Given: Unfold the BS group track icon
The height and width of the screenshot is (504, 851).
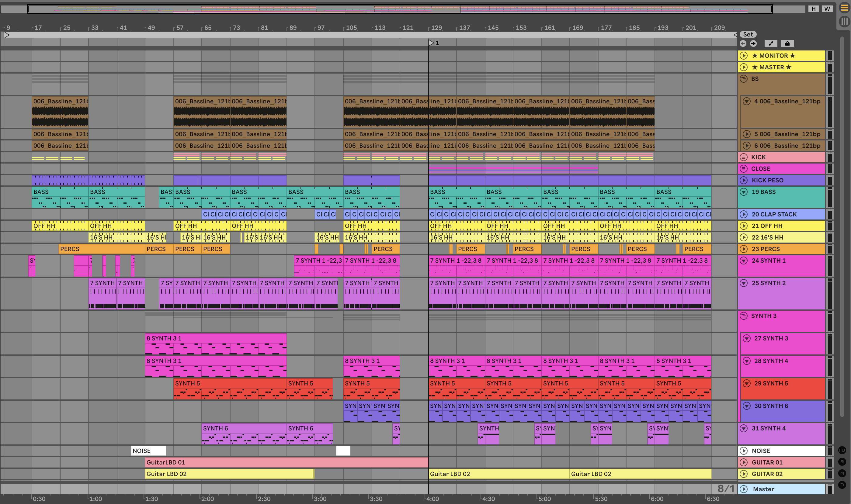Looking at the screenshot, I should pos(744,79).
